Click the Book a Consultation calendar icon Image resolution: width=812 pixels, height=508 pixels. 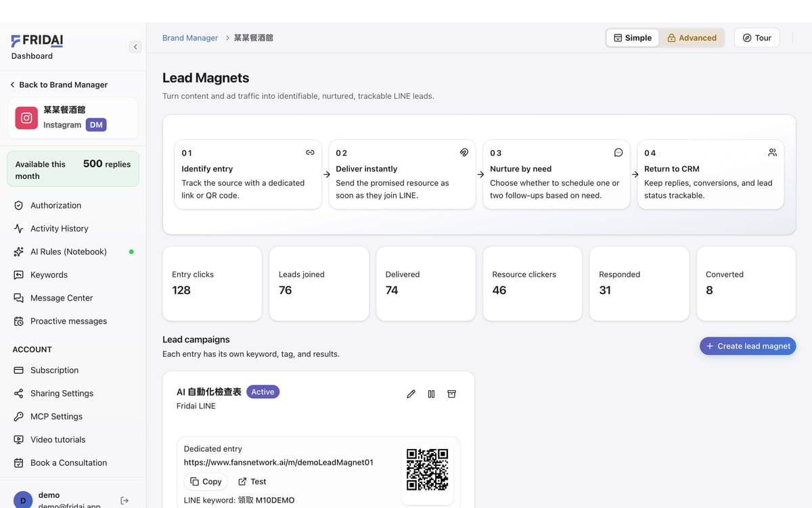tap(18, 463)
